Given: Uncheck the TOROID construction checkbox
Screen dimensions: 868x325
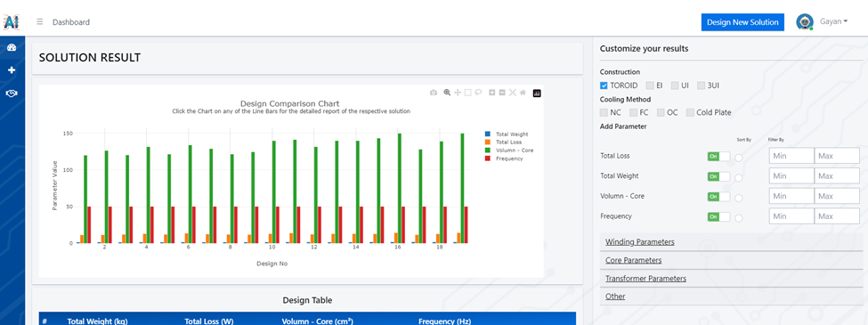Looking at the screenshot, I should [604, 85].
